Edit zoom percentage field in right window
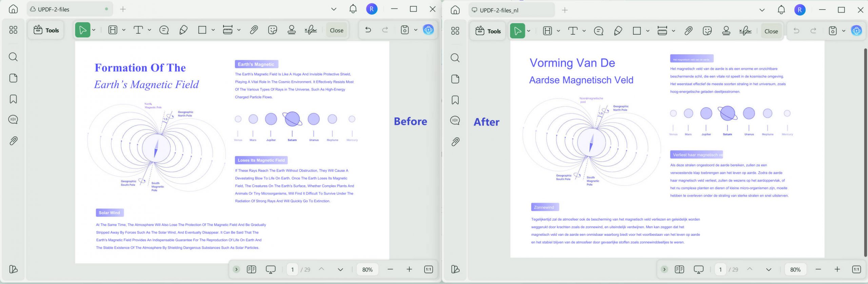The width and height of the screenshot is (868, 284). pos(795,269)
